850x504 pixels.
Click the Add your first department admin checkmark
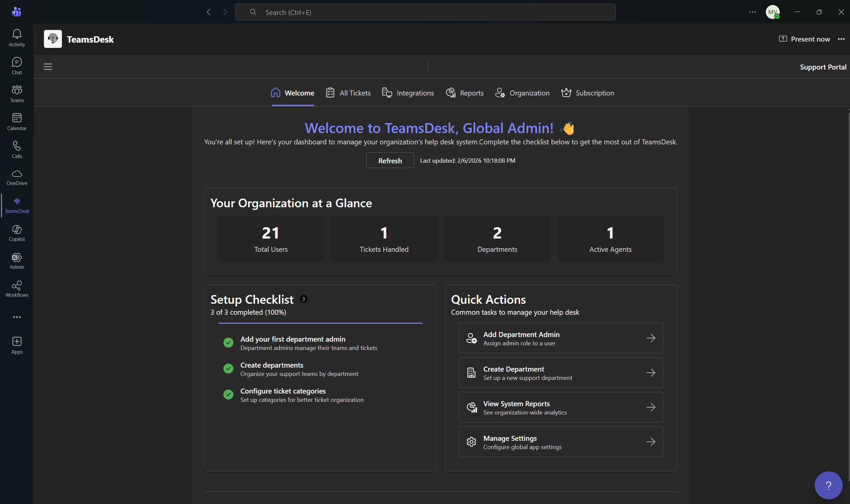(x=228, y=343)
